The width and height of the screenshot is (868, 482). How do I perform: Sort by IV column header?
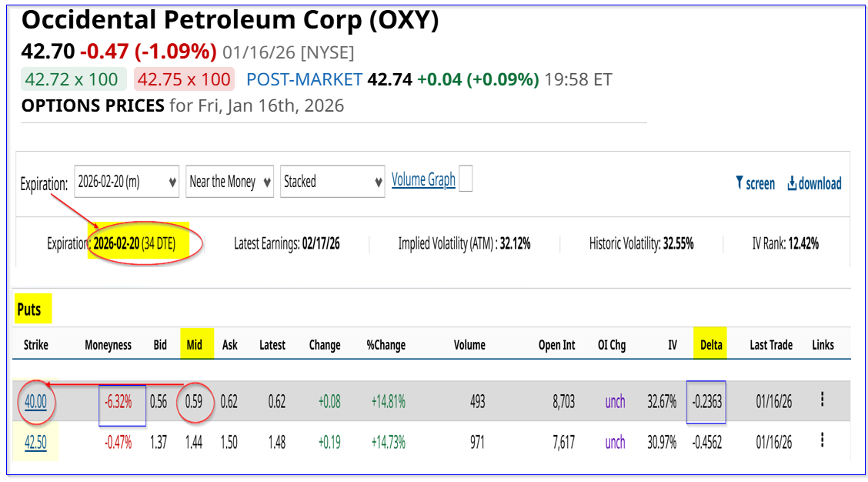coord(672,345)
